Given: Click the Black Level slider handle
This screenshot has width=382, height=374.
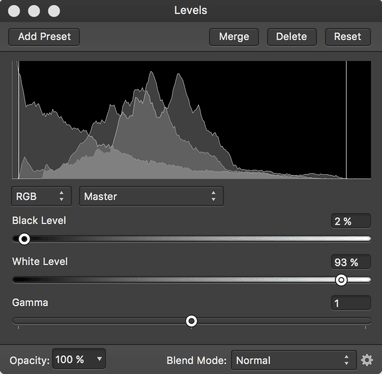Looking at the screenshot, I should coord(24,239).
